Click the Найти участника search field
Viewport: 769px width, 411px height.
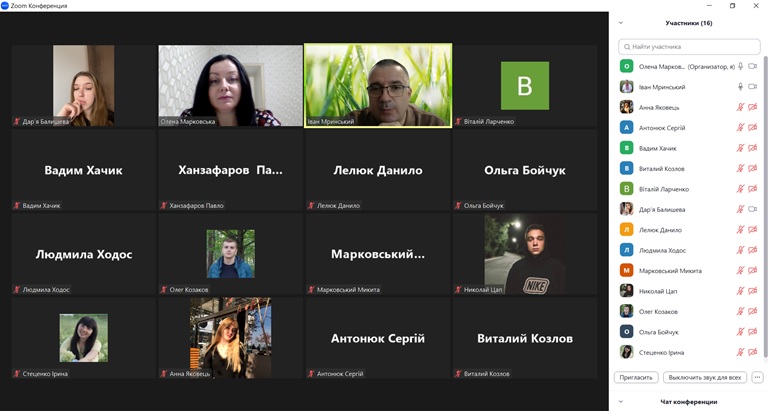(689, 47)
